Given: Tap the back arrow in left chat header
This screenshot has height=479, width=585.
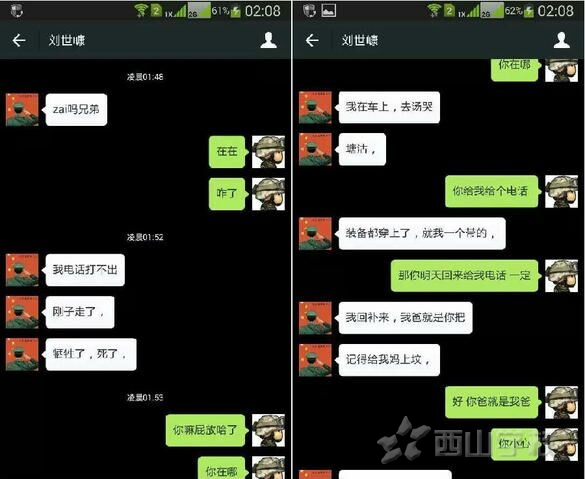Looking at the screenshot, I should (19, 40).
